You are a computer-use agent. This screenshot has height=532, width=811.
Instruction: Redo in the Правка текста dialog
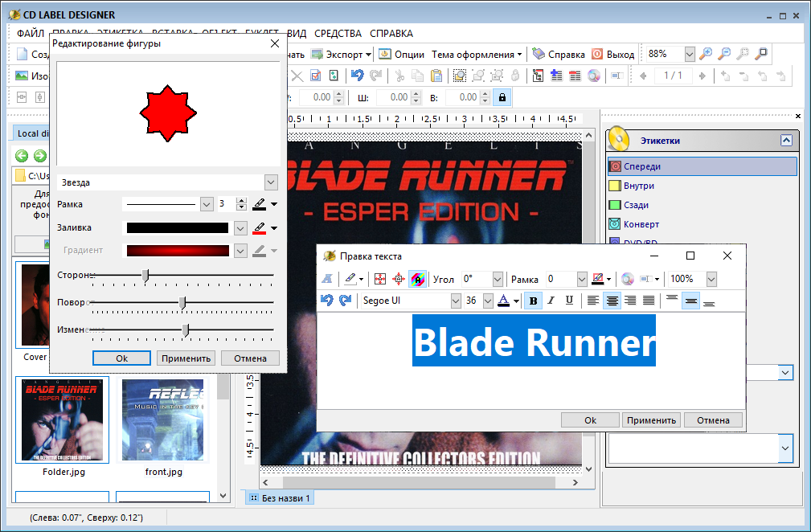click(x=345, y=300)
